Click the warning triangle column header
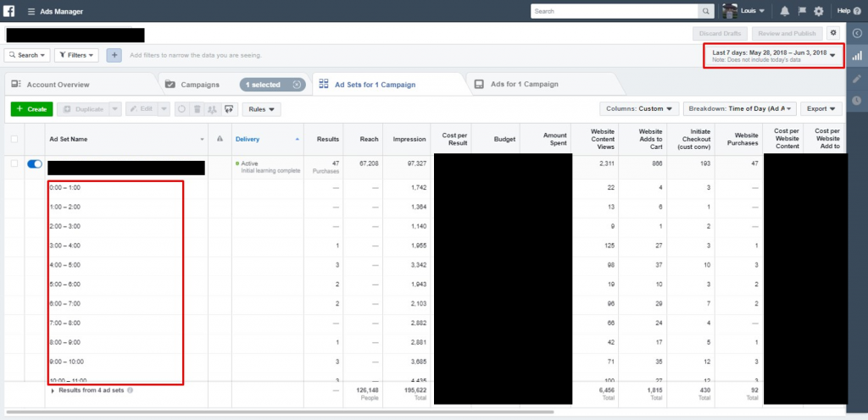 tap(220, 139)
